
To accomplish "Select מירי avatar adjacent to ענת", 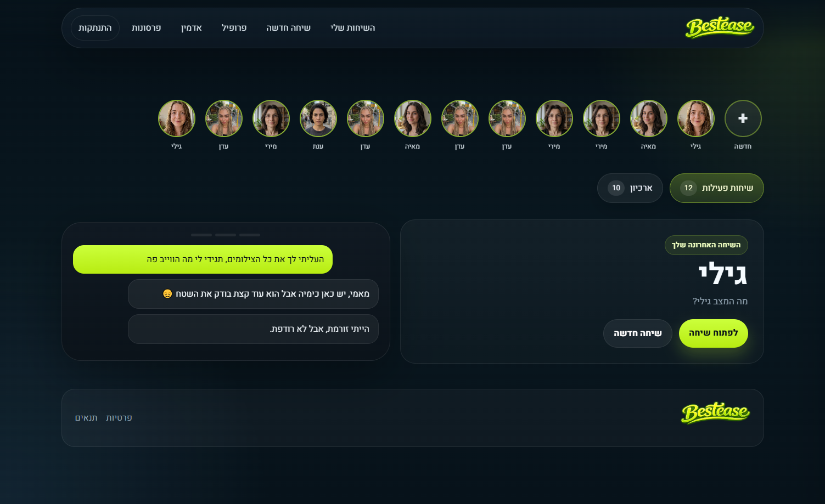I will click(271, 118).
